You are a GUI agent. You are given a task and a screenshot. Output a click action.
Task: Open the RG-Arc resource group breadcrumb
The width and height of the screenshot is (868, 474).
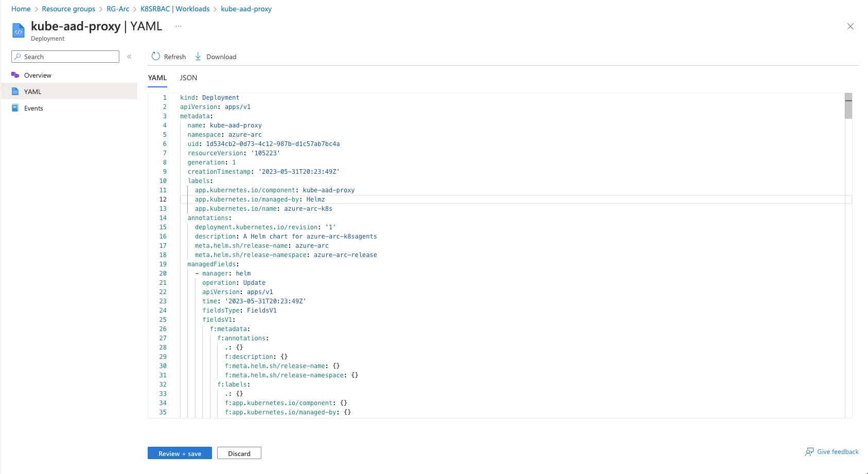117,9
